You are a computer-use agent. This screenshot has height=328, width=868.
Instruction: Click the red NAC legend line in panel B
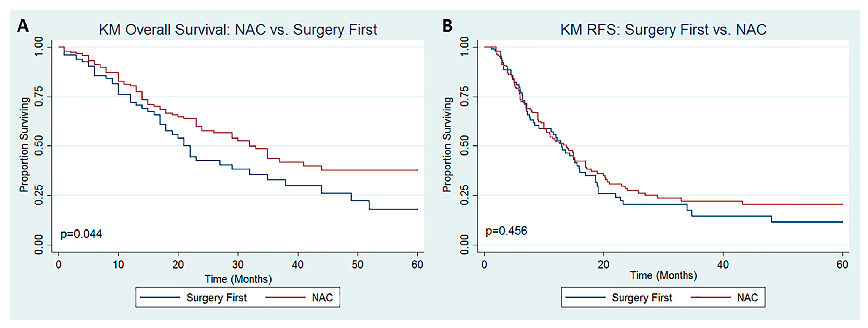click(x=711, y=297)
